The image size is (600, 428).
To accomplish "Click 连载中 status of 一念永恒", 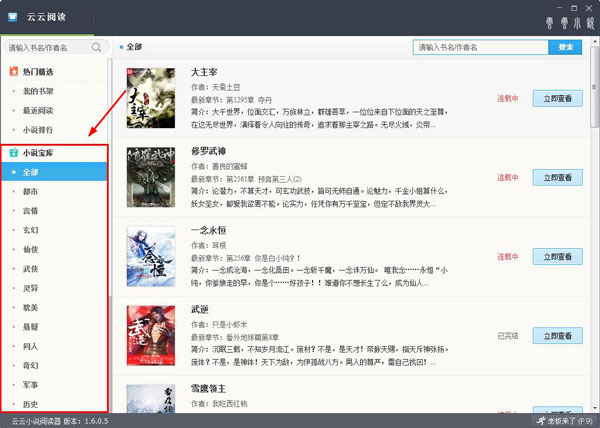I will pos(508,257).
